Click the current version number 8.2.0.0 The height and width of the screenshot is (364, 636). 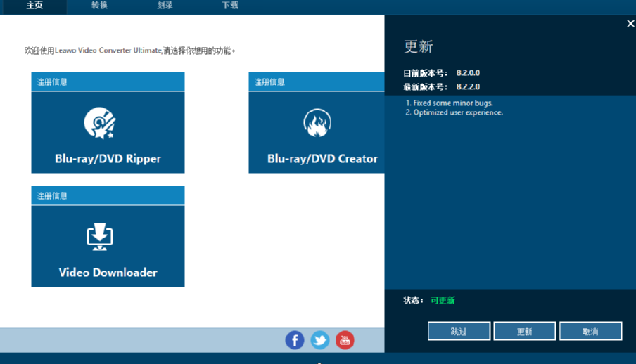point(468,73)
